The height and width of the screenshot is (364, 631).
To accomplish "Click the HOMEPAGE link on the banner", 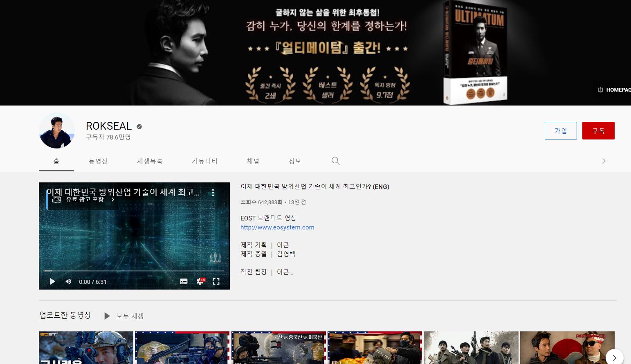I will coord(614,90).
